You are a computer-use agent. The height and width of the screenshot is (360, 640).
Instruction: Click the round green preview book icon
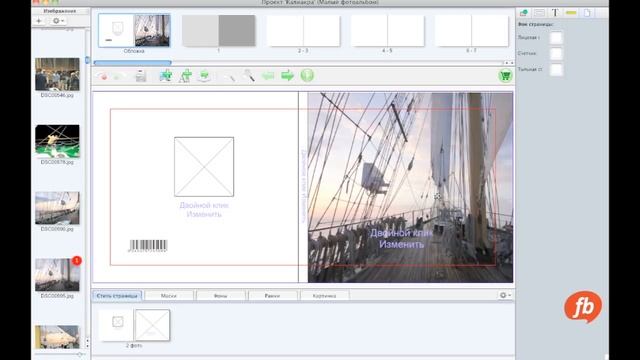(307, 76)
